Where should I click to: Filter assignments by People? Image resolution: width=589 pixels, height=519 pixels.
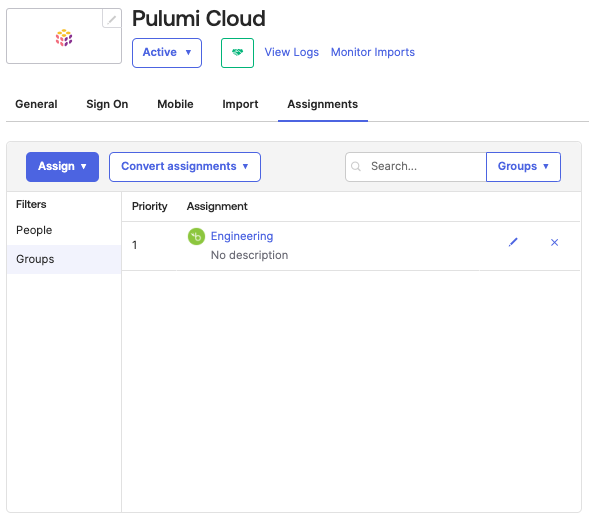tap(34, 230)
